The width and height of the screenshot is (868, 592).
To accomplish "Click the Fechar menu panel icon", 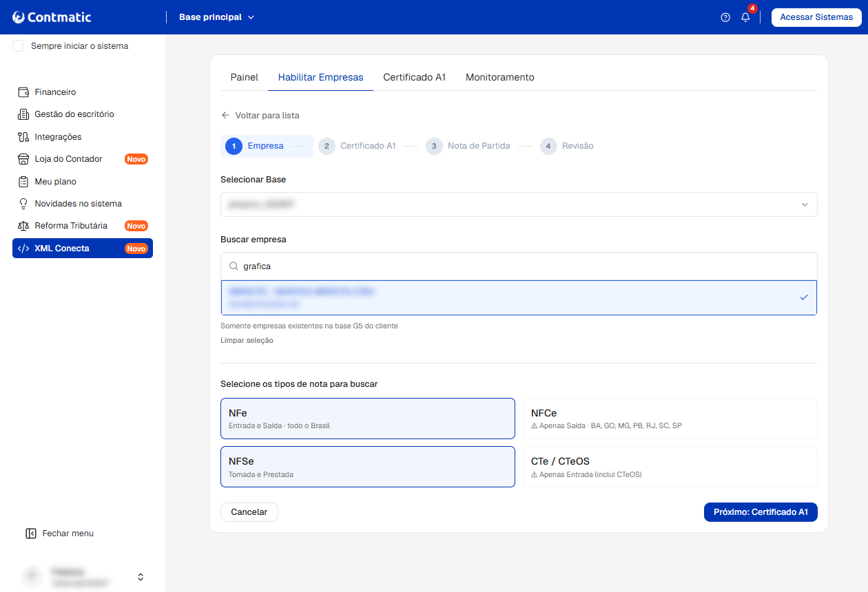I will point(30,533).
